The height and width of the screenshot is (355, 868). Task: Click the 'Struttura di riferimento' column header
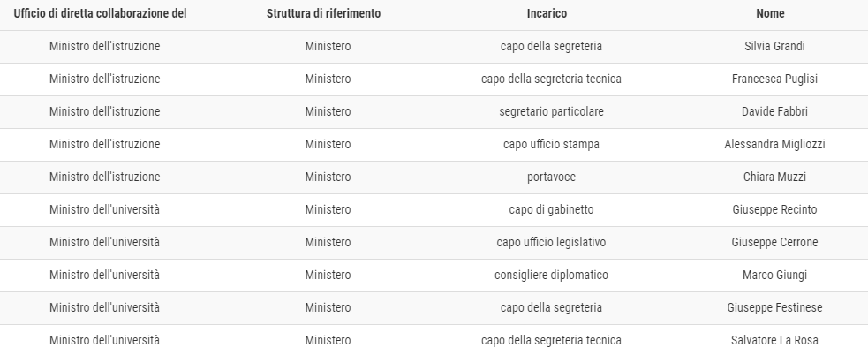pyautogui.click(x=324, y=13)
